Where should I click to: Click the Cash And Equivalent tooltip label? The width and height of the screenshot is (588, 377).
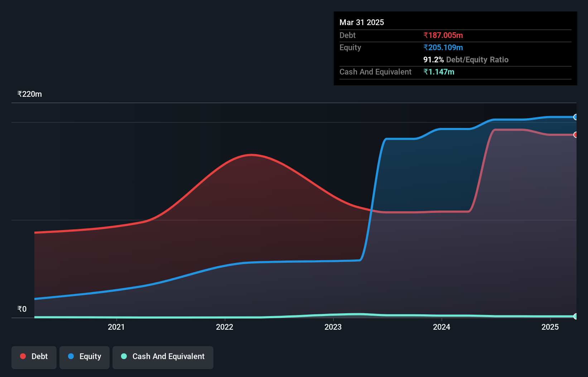pyautogui.click(x=375, y=72)
